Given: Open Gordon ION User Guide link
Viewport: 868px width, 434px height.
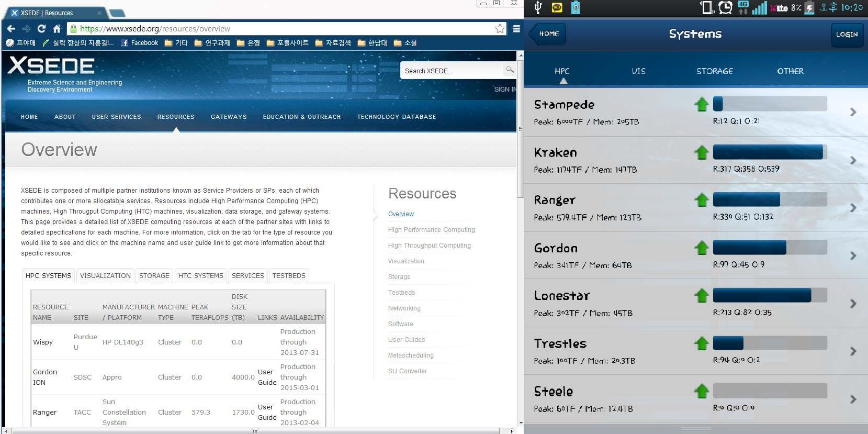Looking at the screenshot, I should click(x=267, y=377).
